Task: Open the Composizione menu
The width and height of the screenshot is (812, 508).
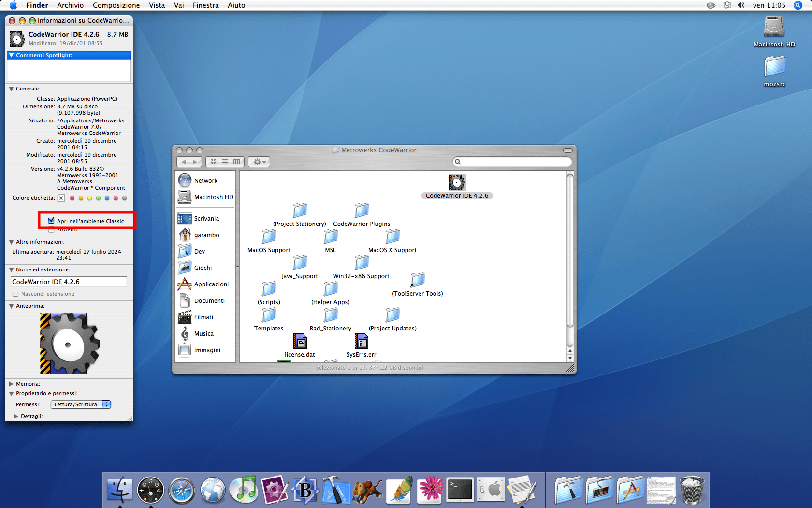Action: coord(116,5)
